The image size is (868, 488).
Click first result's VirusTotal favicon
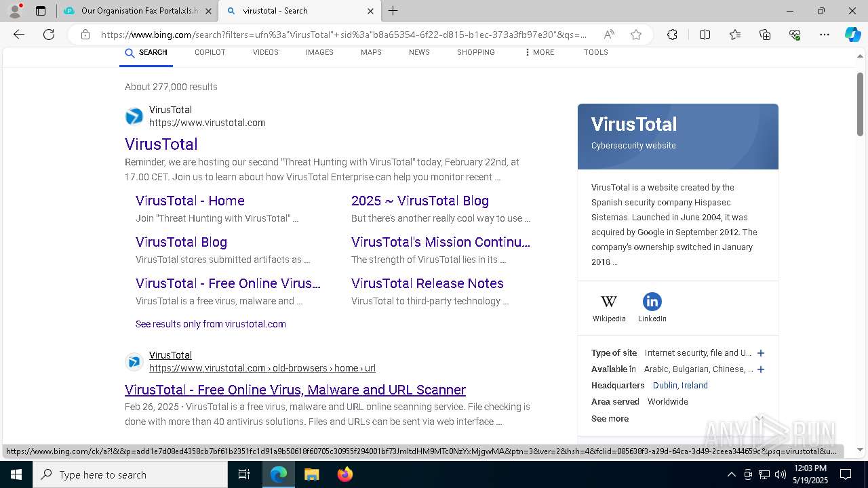click(134, 117)
